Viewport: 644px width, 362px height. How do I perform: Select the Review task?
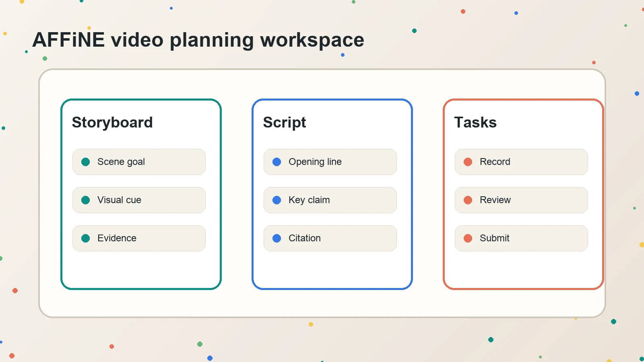pos(521,200)
